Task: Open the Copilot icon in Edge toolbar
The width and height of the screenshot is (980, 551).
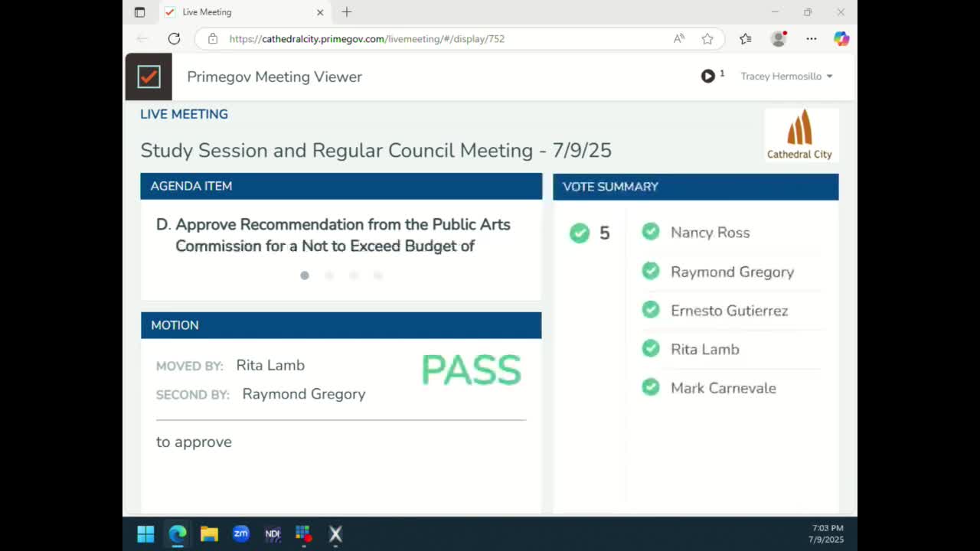Action: pos(841,39)
